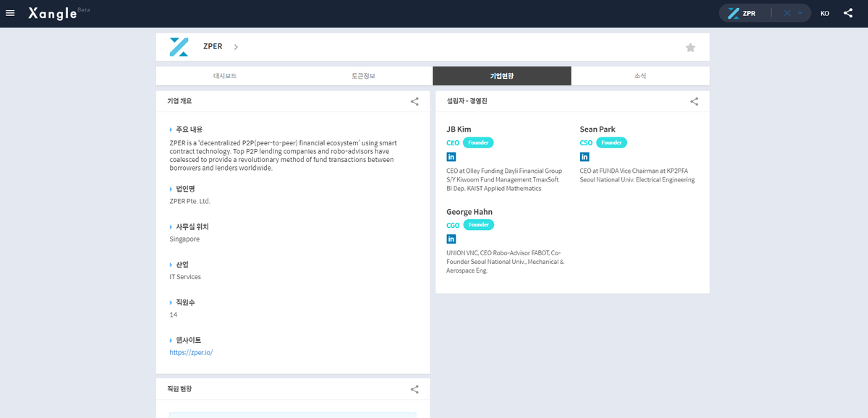
Task: Click the 법인명 section heading
Action: [185, 189]
